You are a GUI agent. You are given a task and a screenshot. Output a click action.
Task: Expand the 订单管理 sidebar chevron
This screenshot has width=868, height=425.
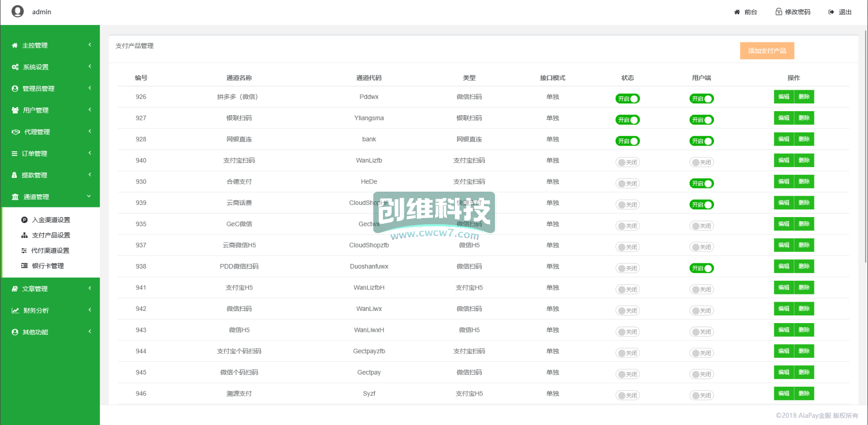[90, 153]
